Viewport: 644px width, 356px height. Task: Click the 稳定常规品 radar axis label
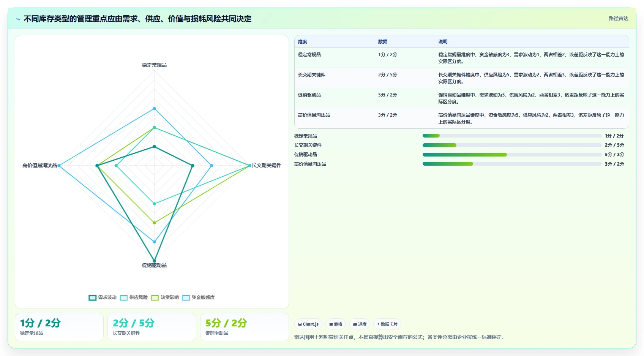154,65
